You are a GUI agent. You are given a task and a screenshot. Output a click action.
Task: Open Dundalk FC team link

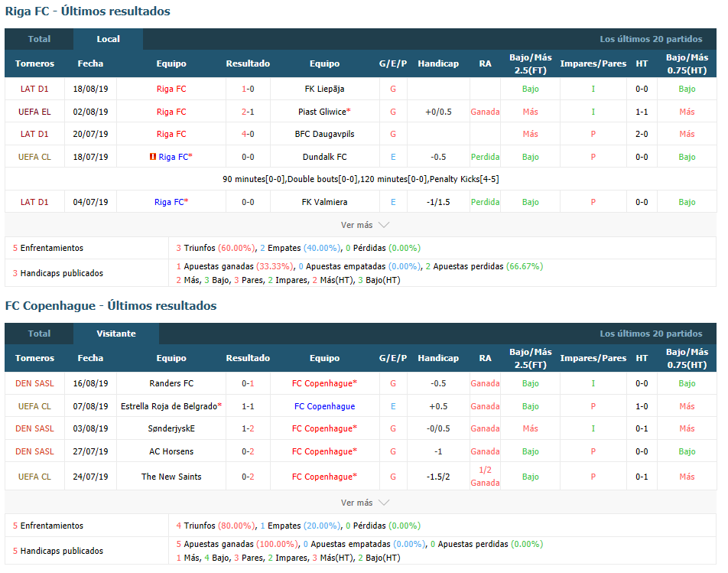324,157
